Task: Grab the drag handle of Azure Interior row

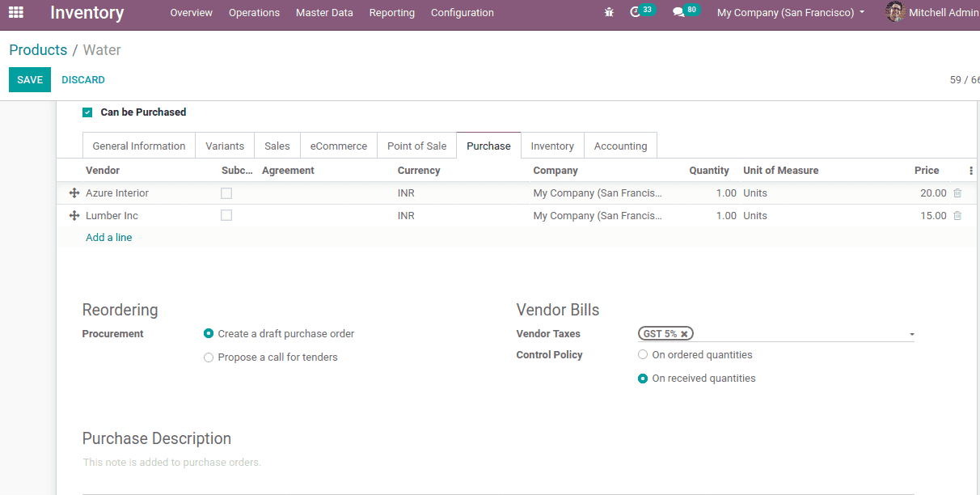Action: 74,193
